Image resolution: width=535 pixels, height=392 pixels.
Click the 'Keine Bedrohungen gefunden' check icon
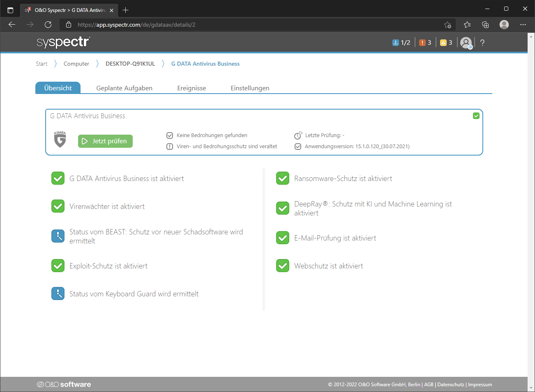click(170, 135)
